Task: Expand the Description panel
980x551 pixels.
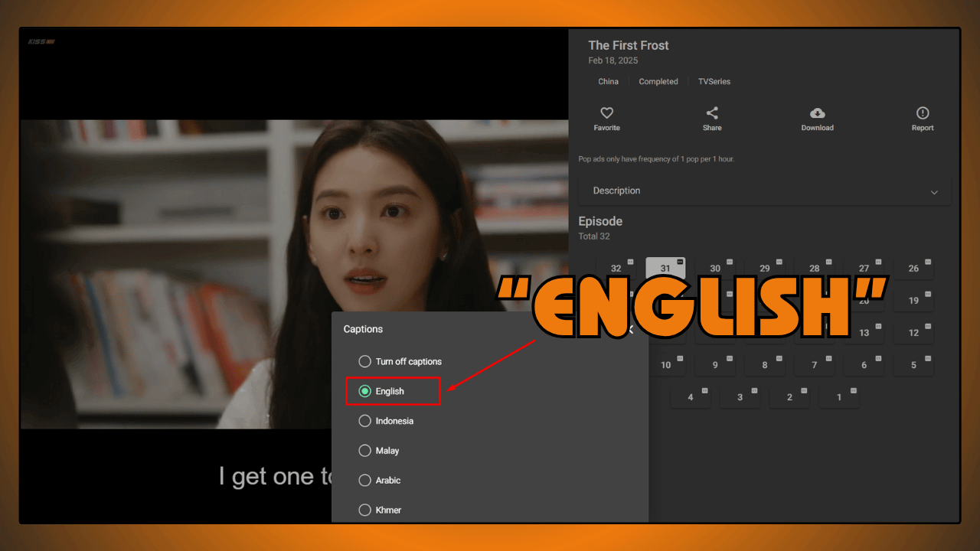Action: click(764, 191)
